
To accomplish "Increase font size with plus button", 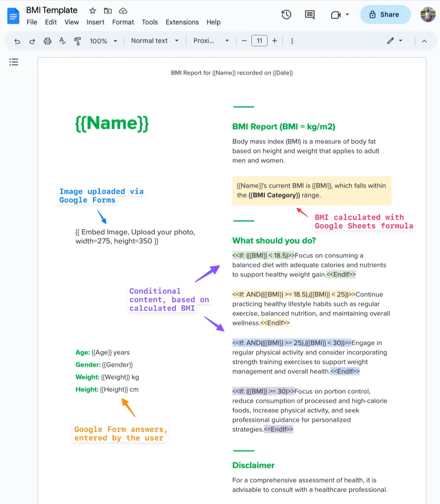I will 275,41.
